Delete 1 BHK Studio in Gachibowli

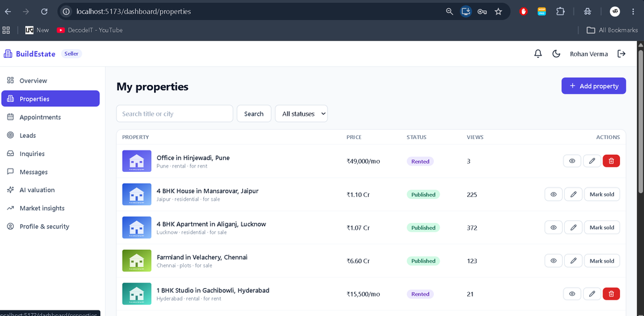(x=611, y=294)
